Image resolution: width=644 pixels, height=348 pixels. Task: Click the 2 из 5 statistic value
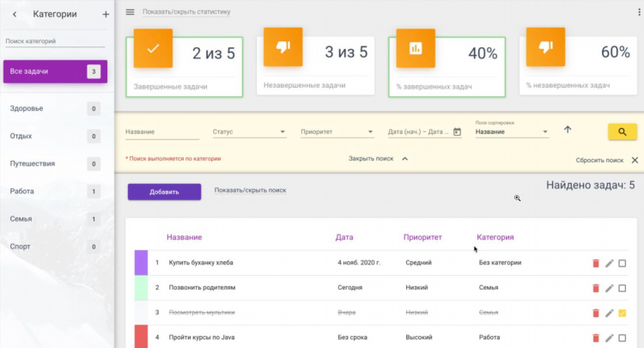[x=214, y=53]
